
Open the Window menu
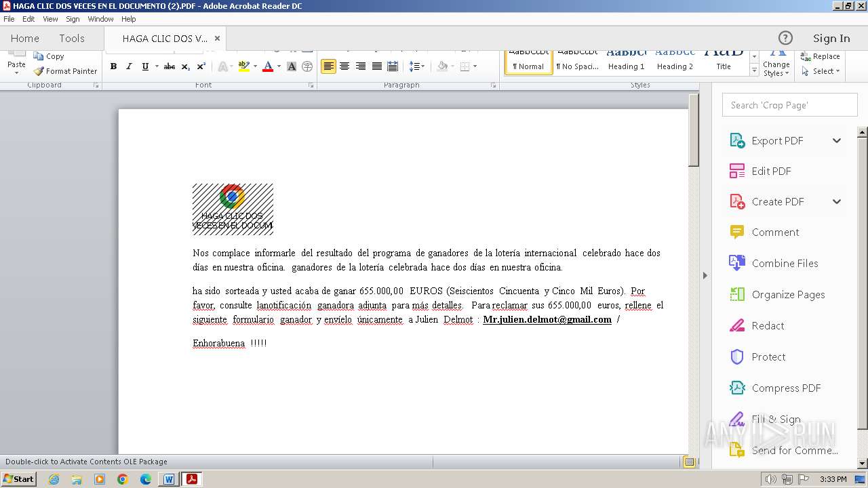click(100, 19)
